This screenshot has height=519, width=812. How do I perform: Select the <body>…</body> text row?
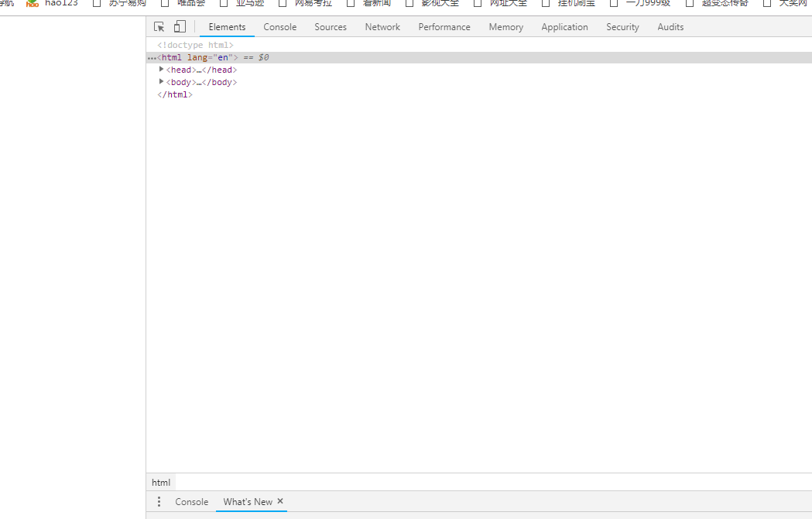tap(201, 82)
